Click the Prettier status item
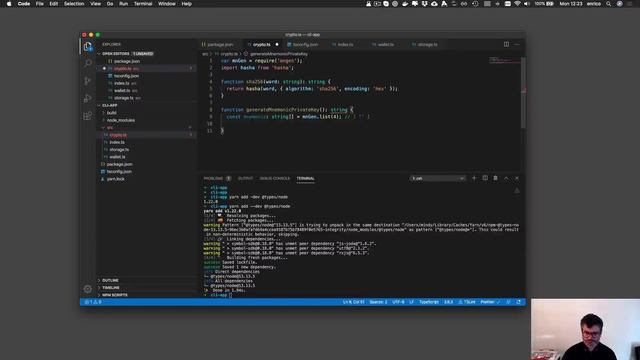 (x=489, y=302)
